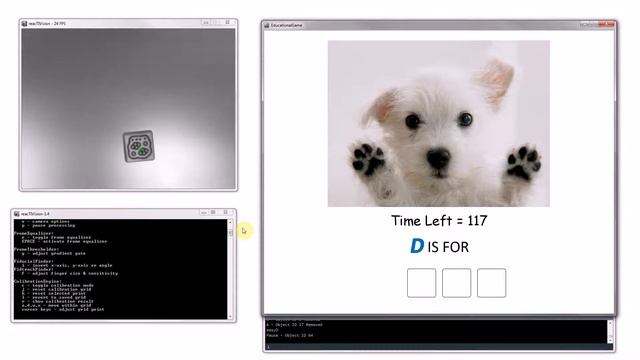Click the "adjust finger size & sensitivity" console line
This screenshot has width=640, height=360.
coord(70,273)
